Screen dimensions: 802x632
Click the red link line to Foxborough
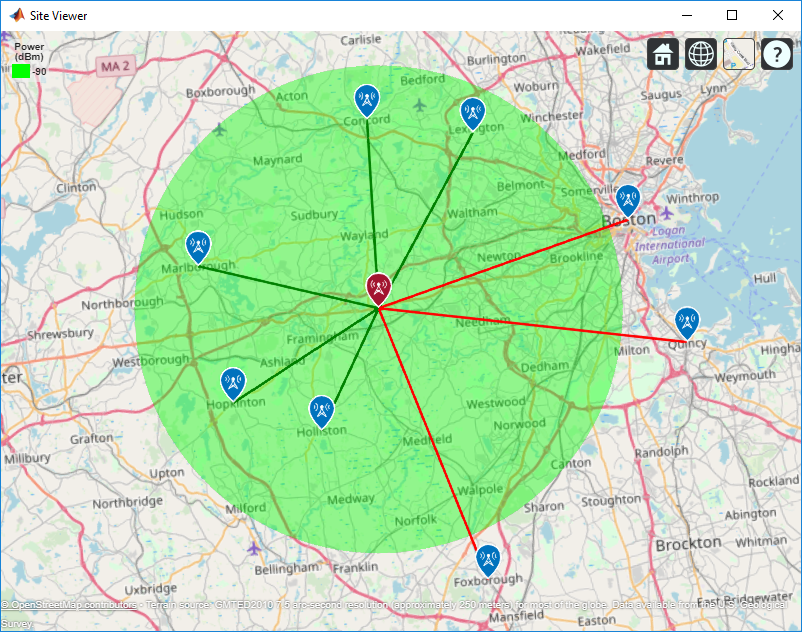tap(428, 427)
